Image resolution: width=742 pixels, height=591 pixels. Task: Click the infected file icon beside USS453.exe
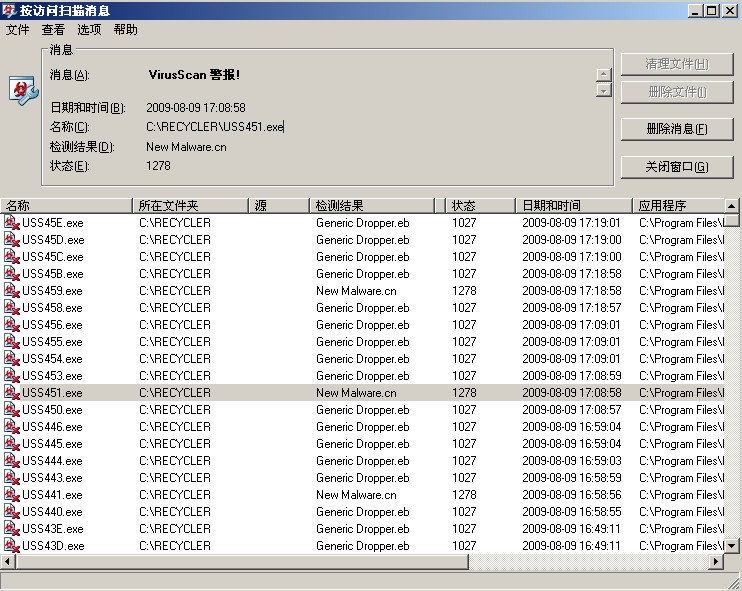click(x=11, y=376)
